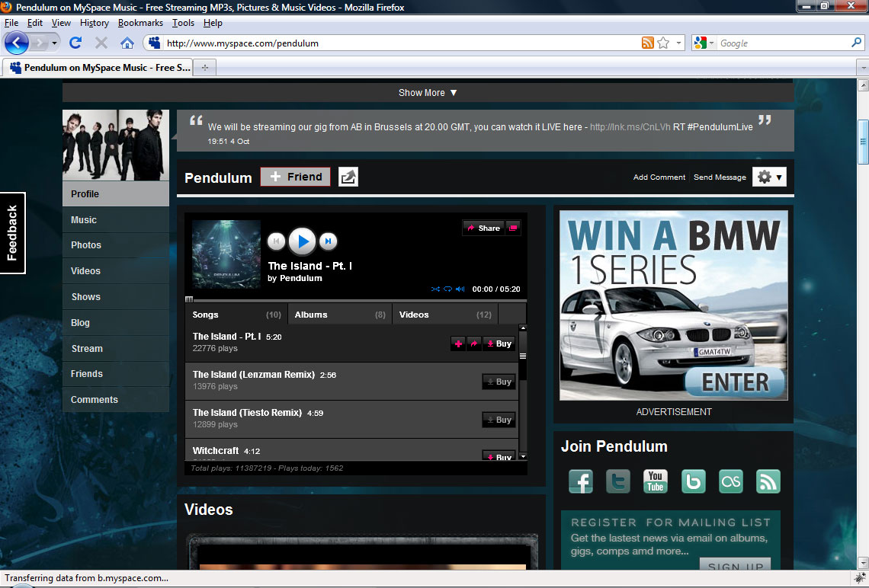
Task: Select the Pendulum on MySpace Music browser tab
Action: pyautogui.click(x=98, y=68)
